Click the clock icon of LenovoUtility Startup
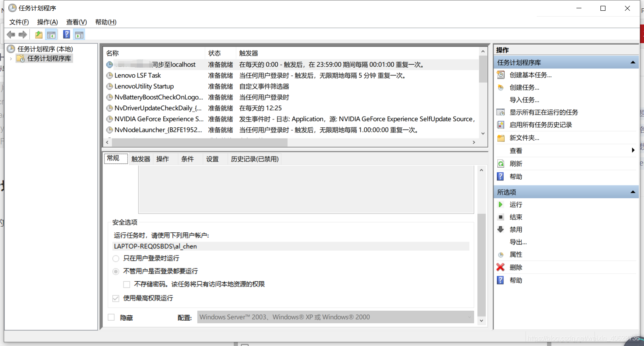The height and width of the screenshot is (346, 644). tap(109, 86)
